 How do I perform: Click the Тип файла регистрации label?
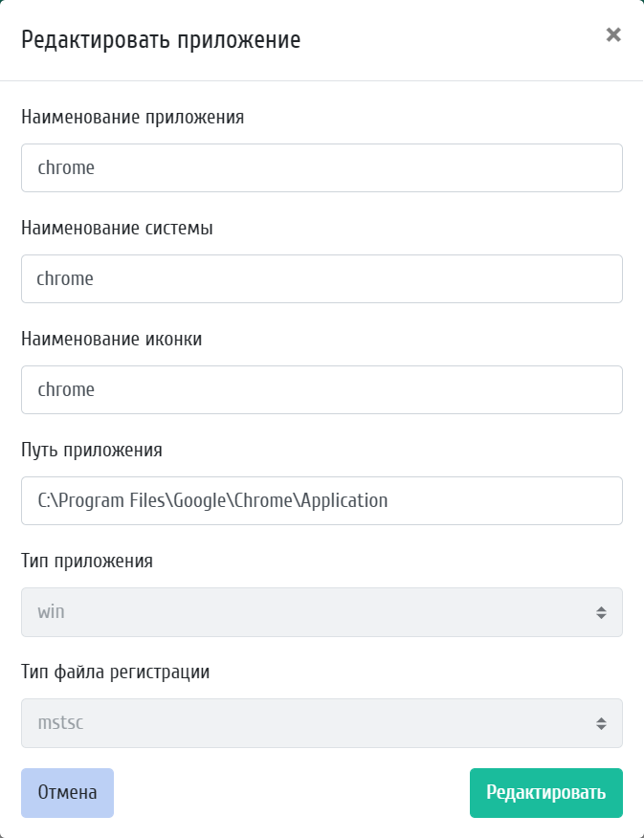tap(115, 672)
